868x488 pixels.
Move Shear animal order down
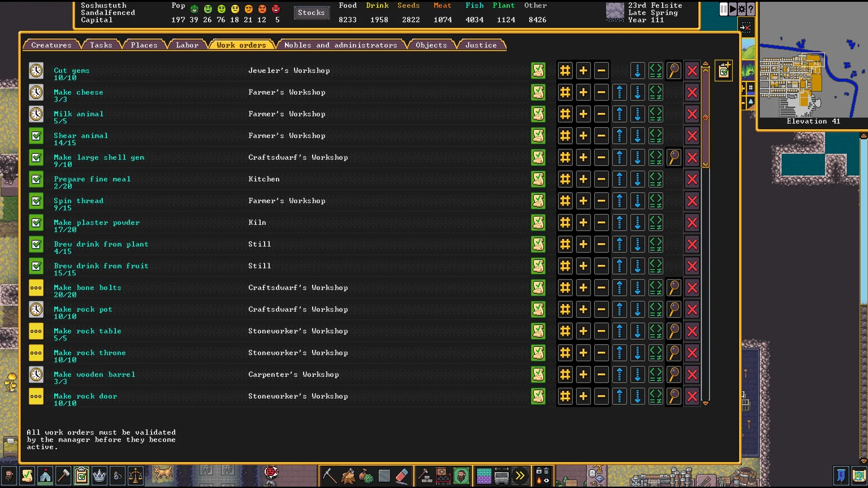point(637,136)
